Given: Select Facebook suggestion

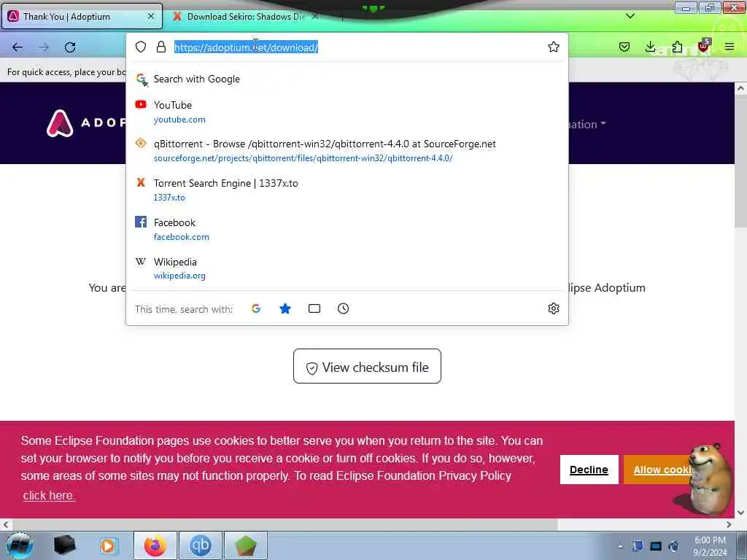Looking at the screenshot, I should click(x=347, y=230).
